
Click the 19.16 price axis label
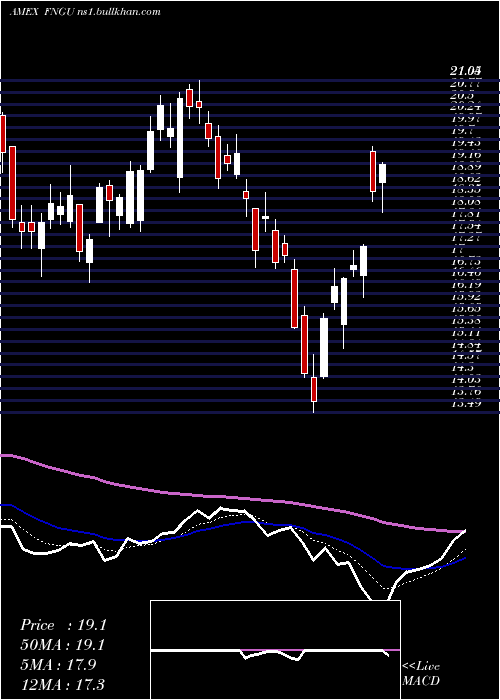pyautogui.click(x=466, y=155)
